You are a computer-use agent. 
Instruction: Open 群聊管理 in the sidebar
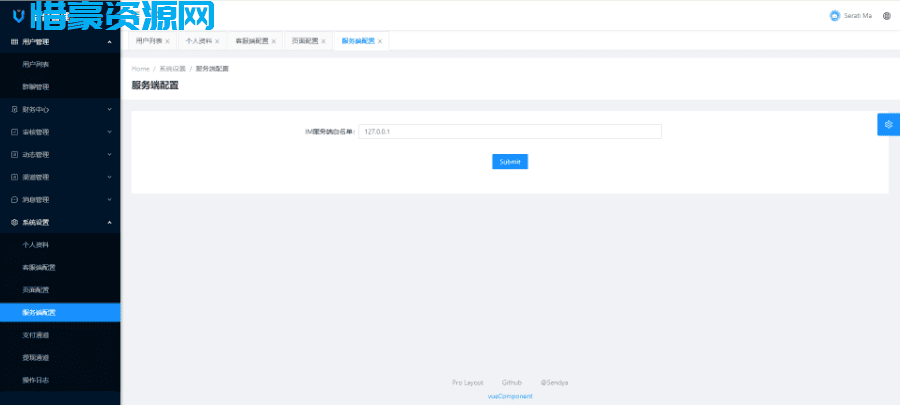60,87
